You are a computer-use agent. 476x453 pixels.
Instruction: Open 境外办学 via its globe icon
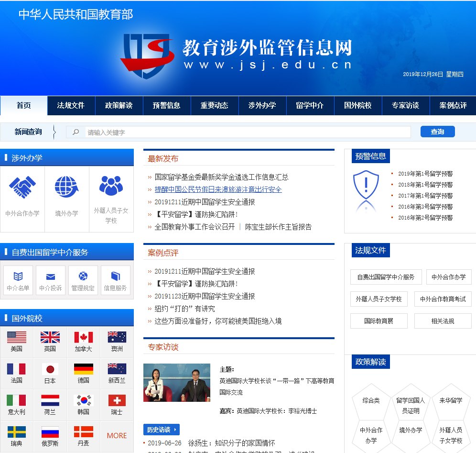click(x=66, y=188)
